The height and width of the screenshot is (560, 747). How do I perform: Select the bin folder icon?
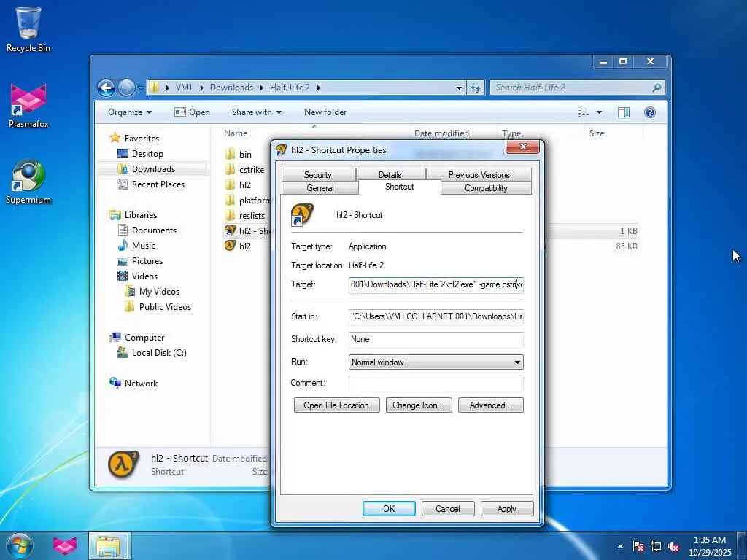point(230,154)
